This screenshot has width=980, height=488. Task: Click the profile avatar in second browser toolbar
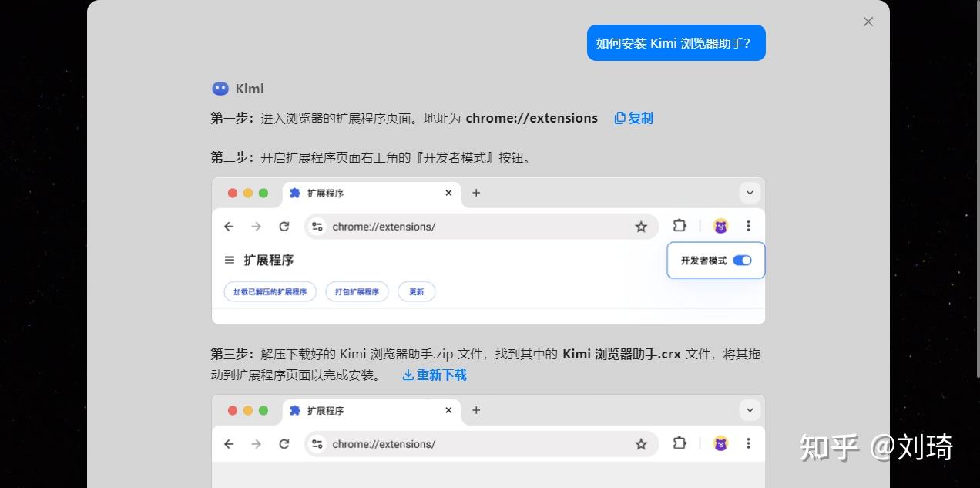pos(721,443)
